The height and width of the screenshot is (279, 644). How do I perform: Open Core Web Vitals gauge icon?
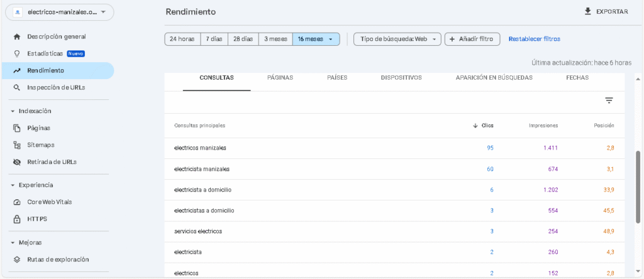tap(17, 202)
